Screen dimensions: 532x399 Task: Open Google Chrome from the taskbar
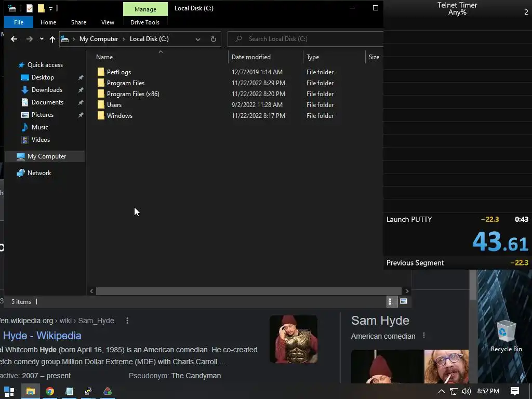pos(50,392)
